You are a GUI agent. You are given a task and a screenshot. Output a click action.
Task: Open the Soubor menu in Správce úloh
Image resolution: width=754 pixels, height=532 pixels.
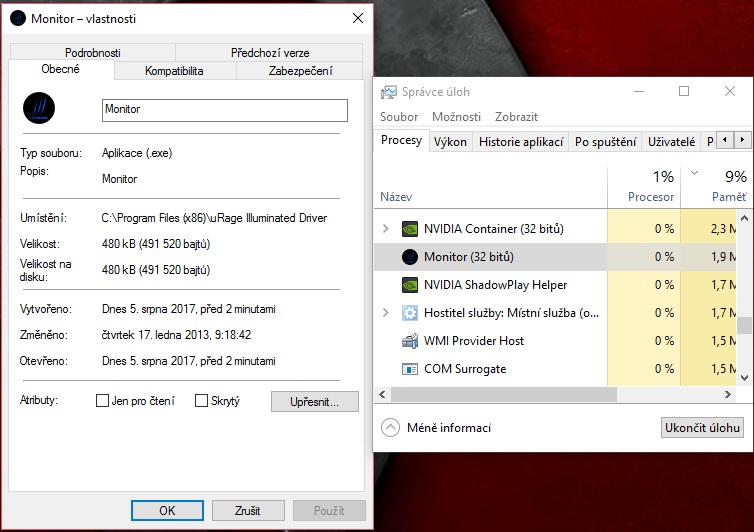pos(399,117)
